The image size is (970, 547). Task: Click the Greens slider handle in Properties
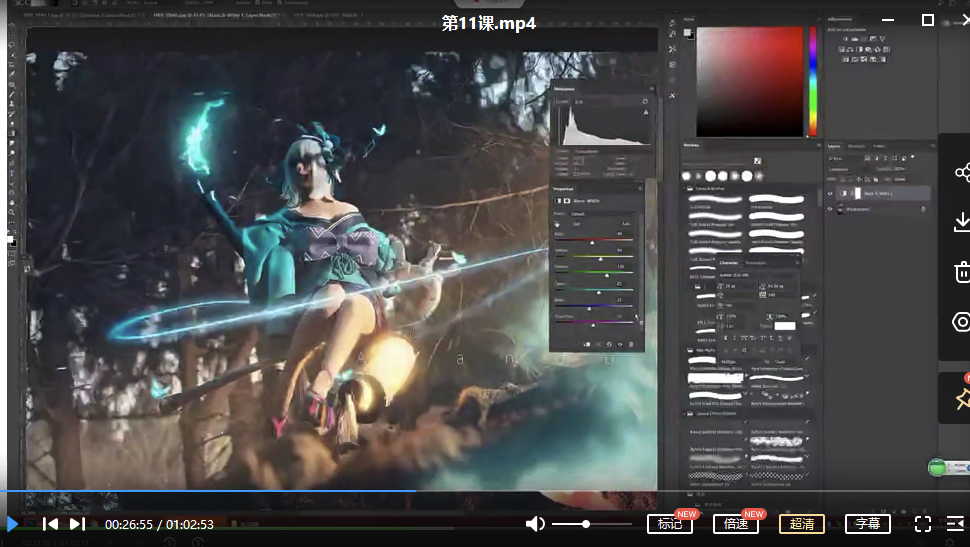pyautogui.click(x=607, y=275)
